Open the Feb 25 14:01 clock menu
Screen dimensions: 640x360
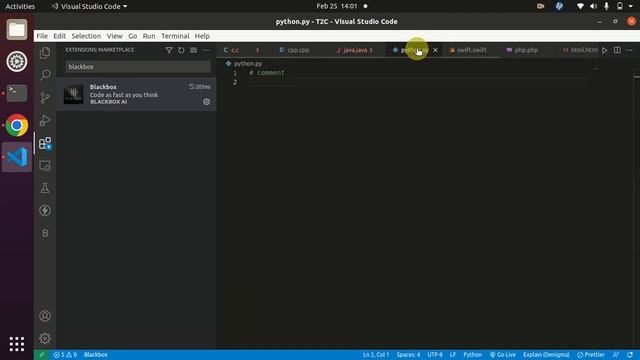pyautogui.click(x=337, y=6)
